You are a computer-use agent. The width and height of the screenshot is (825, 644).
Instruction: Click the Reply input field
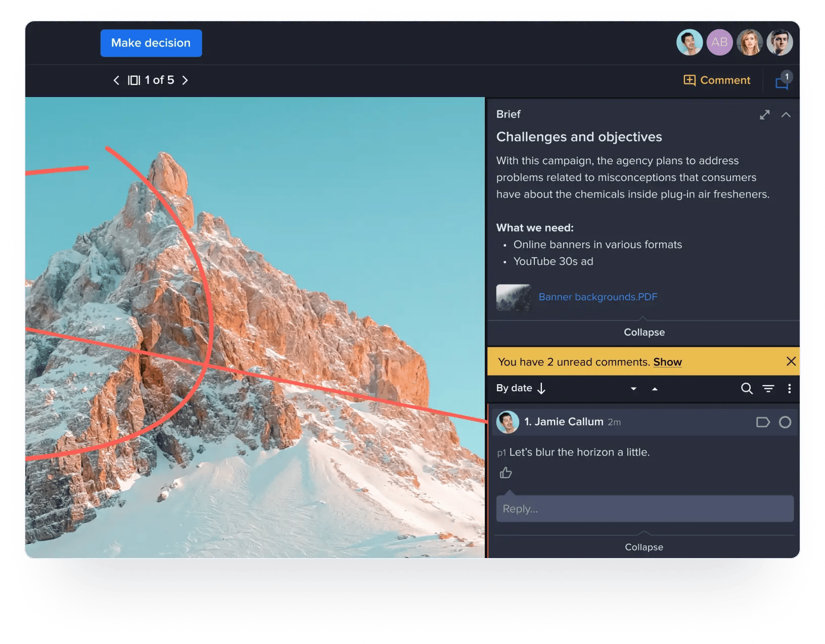click(645, 509)
